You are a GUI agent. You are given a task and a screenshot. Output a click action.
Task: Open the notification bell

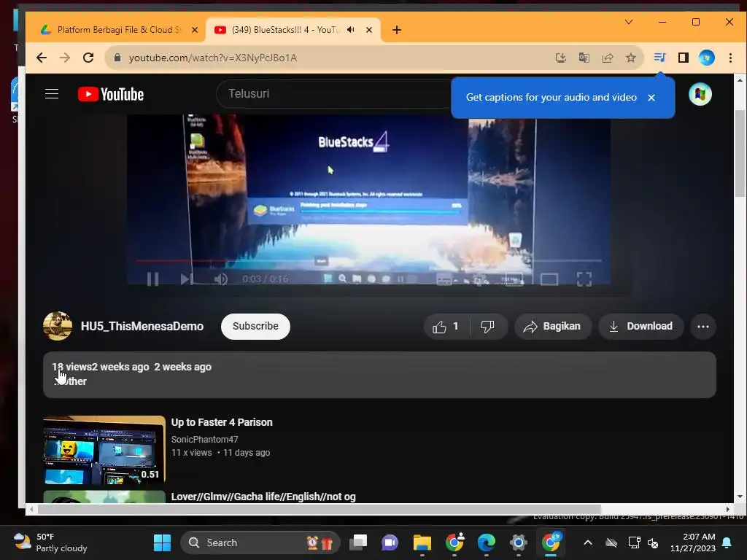[727, 542]
